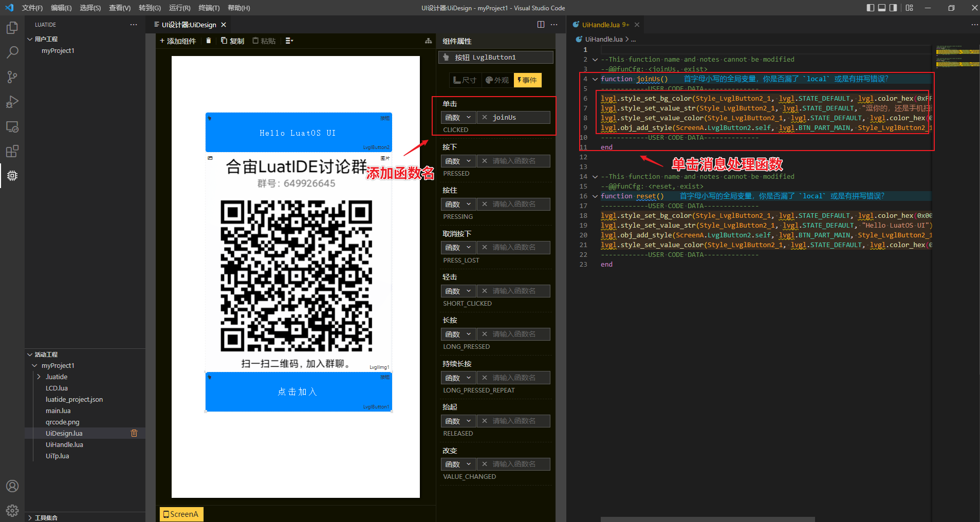Click the trash icon next to UiDesign.lua
This screenshot has width=980, height=522.
point(134,433)
